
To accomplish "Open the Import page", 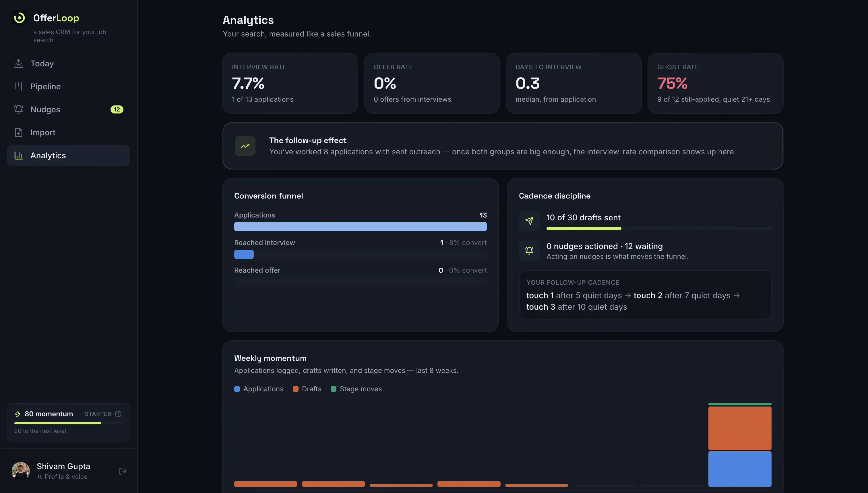I will [x=69, y=132].
